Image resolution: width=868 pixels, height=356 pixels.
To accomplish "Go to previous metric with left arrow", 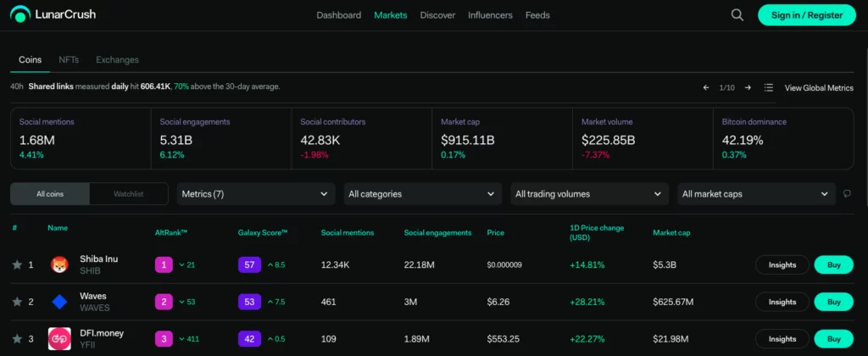I will [706, 87].
